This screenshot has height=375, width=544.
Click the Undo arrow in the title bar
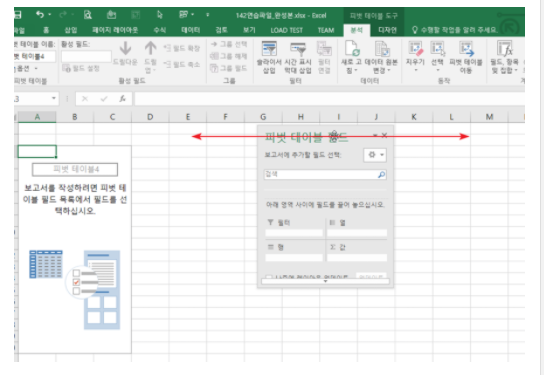[x=40, y=14]
